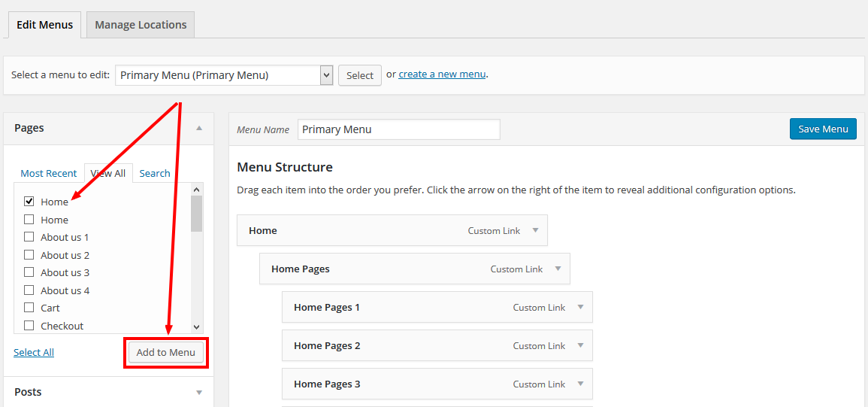Expand the Home Pages 3 item arrow
868x407 pixels.
(x=581, y=383)
